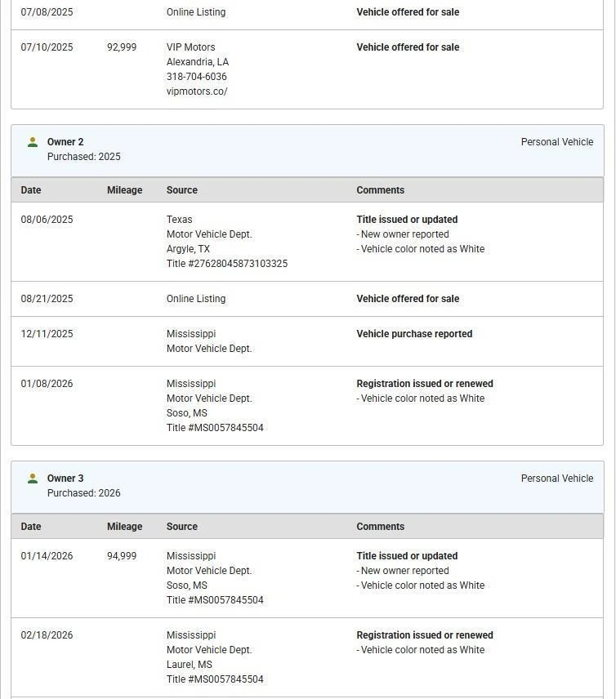616x699 pixels.
Task: Click the Date column header under Owner 2
Action: click(x=31, y=190)
